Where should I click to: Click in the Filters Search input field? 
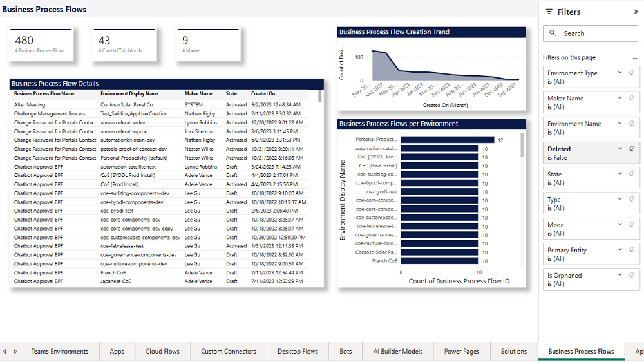coord(590,33)
